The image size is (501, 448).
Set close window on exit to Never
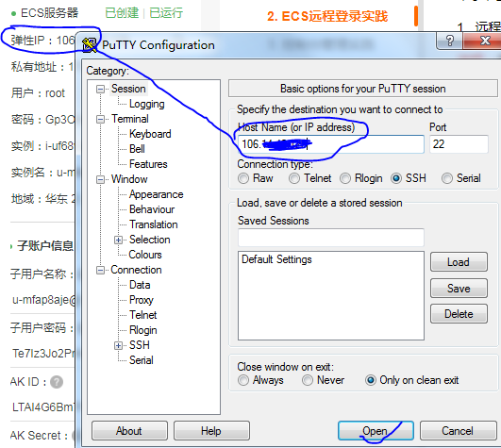point(308,380)
